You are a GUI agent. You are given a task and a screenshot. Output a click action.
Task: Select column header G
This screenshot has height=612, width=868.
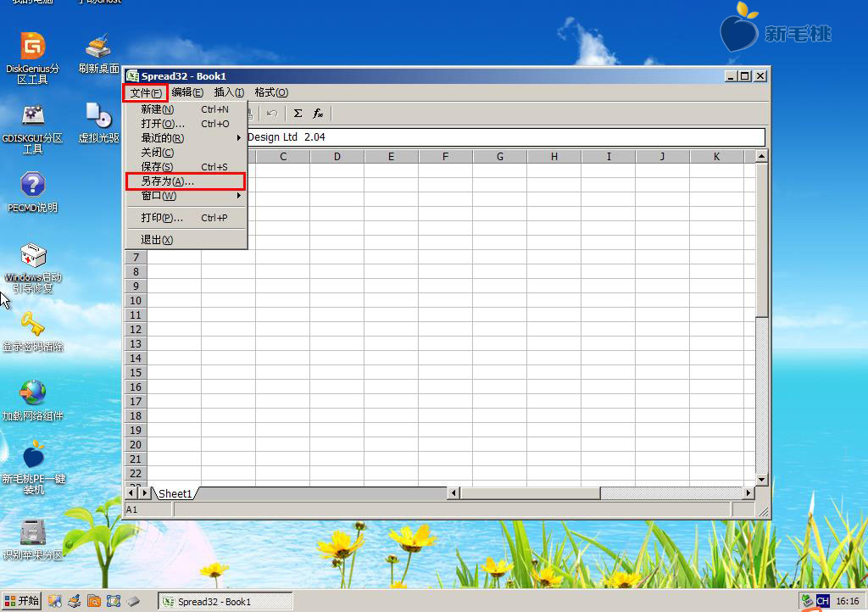[499, 157]
